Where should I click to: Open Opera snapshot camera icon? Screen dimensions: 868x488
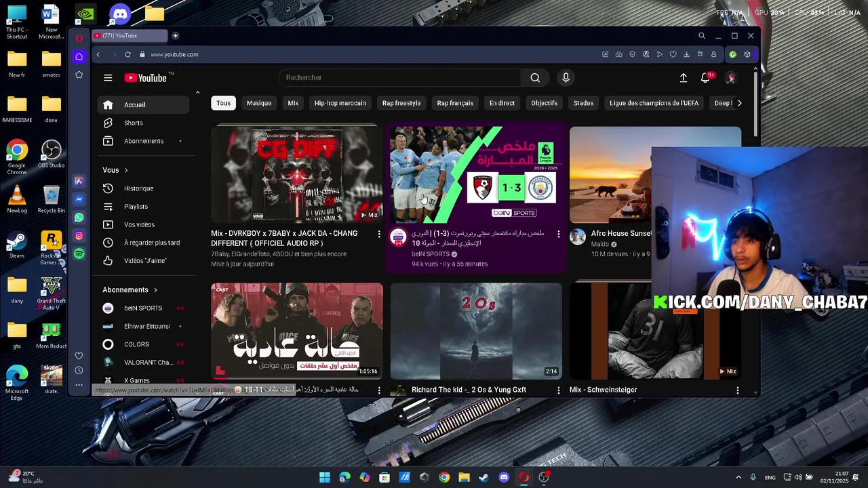pos(618,54)
